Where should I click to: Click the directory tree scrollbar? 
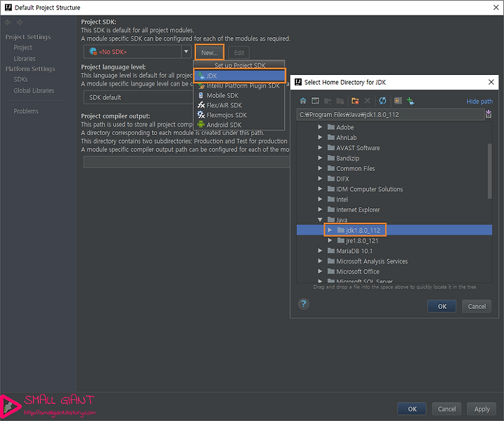pyautogui.click(x=489, y=171)
